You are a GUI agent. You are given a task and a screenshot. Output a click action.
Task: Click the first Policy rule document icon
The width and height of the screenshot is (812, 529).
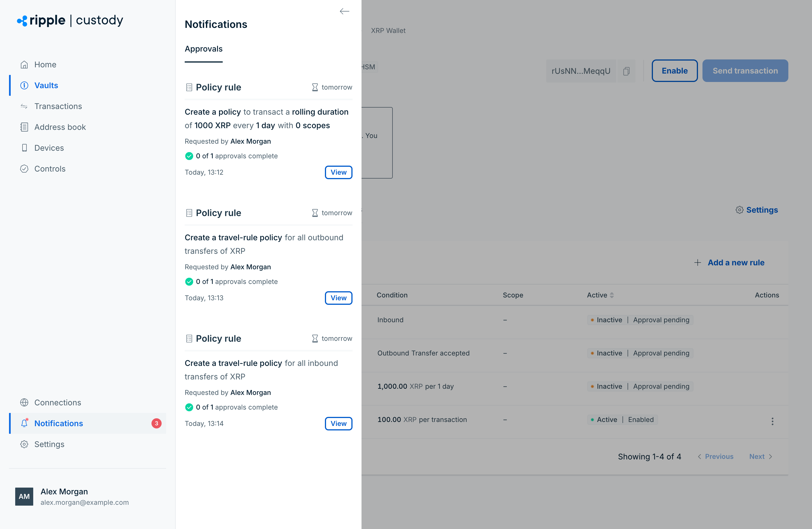[x=189, y=87]
